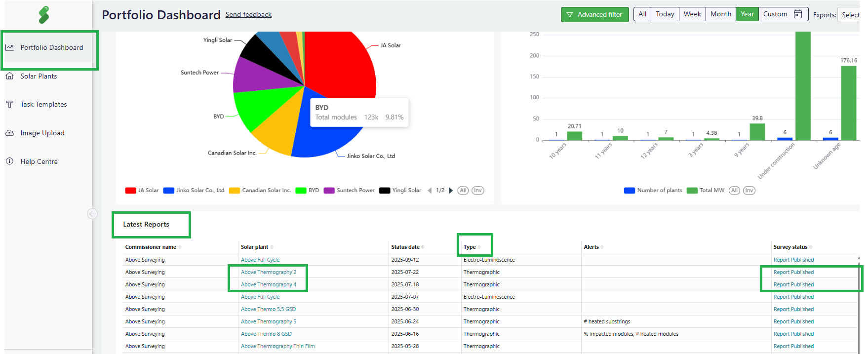Open the Custom date range calendar icon

(797, 14)
